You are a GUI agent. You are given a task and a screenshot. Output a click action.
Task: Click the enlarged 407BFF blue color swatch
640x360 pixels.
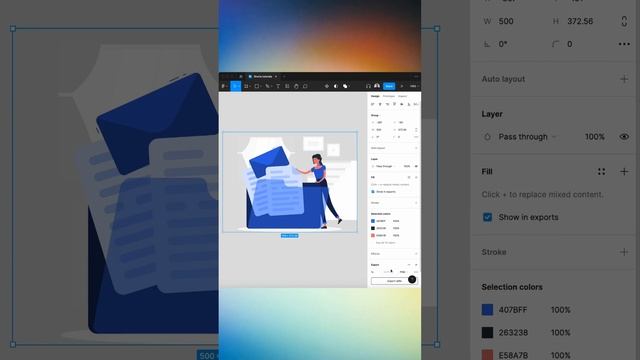point(487,310)
